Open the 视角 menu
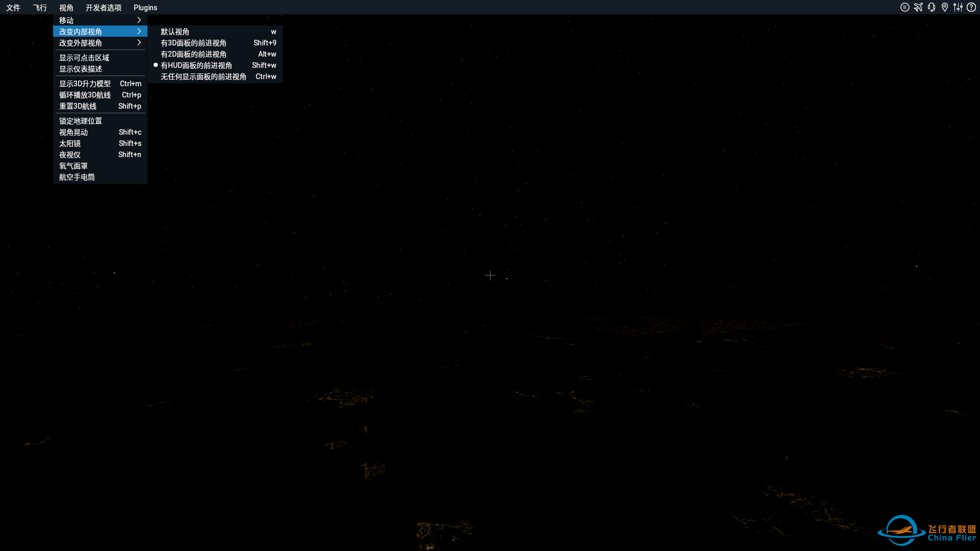 coord(66,8)
